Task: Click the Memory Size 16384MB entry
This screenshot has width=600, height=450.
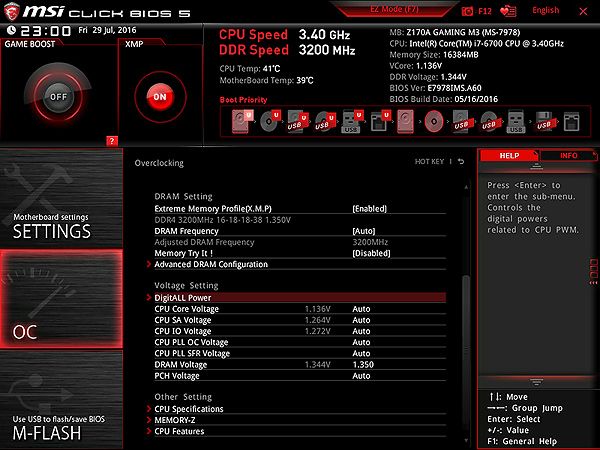Action: 434,55
